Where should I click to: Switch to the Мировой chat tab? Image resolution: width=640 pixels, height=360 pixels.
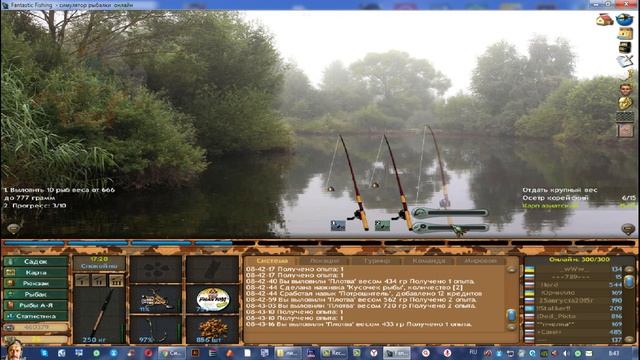point(480,260)
